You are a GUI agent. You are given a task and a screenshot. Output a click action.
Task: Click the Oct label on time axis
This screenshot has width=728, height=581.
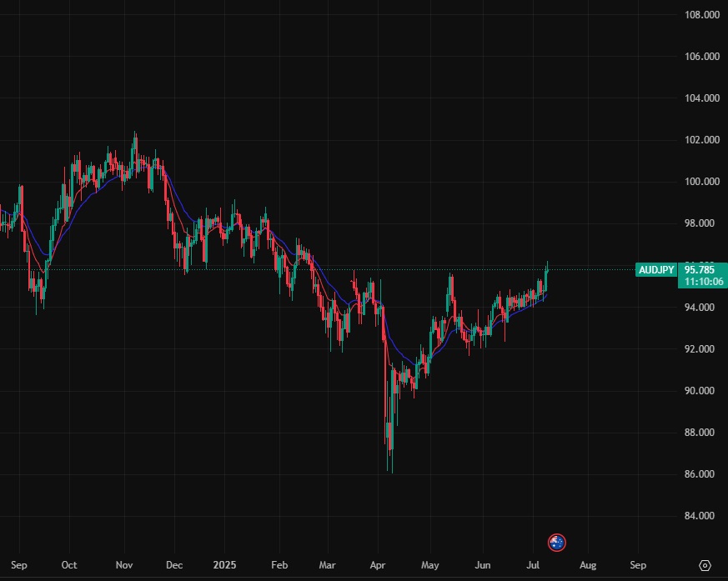(69, 565)
